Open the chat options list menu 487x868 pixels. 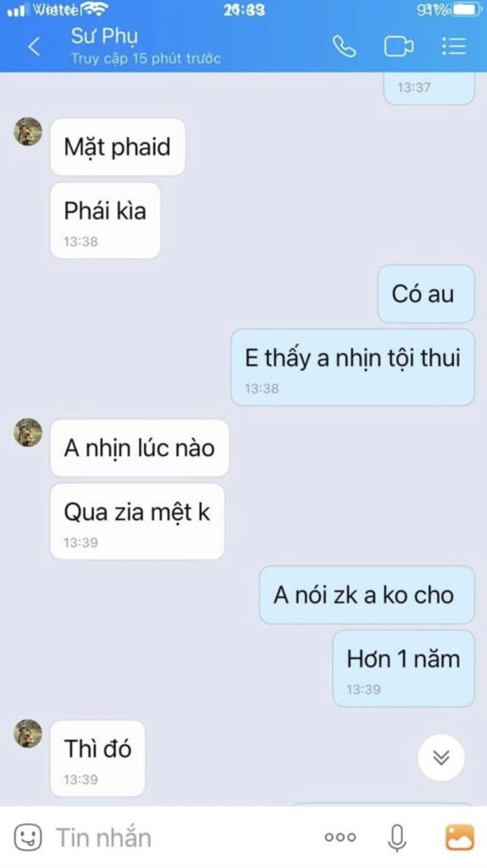click(x=454, y=47)
